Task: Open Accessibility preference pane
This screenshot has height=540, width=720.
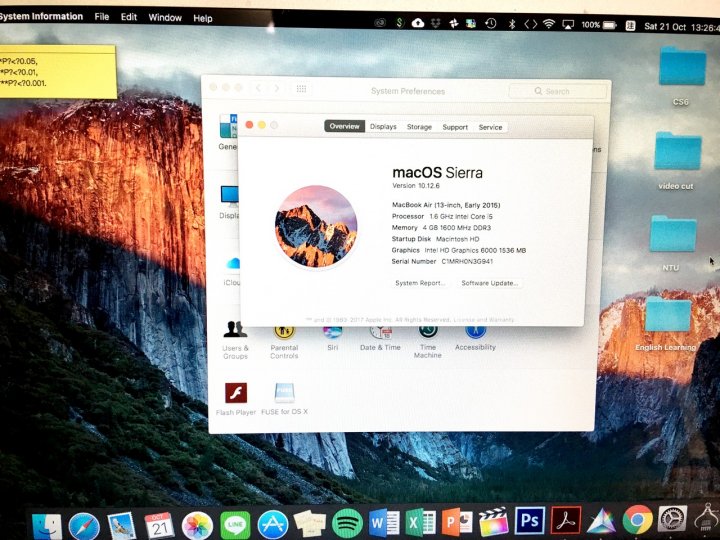Action: (x=475, y=339)
